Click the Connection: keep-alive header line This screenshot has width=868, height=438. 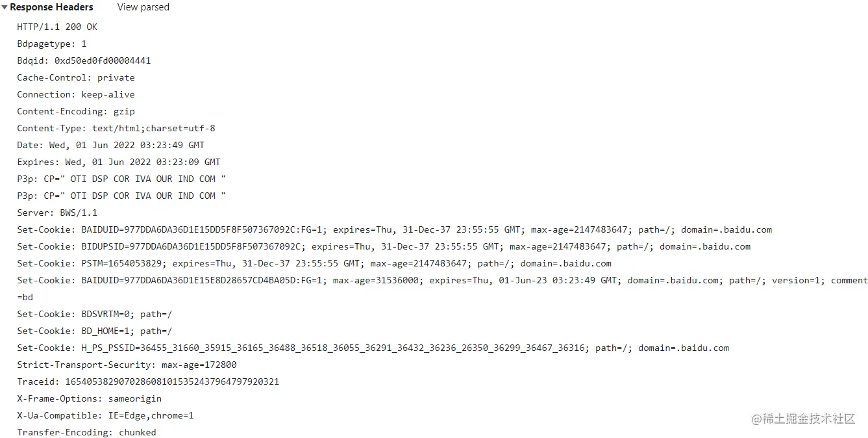pyautogui.click(x=76, y=94)
